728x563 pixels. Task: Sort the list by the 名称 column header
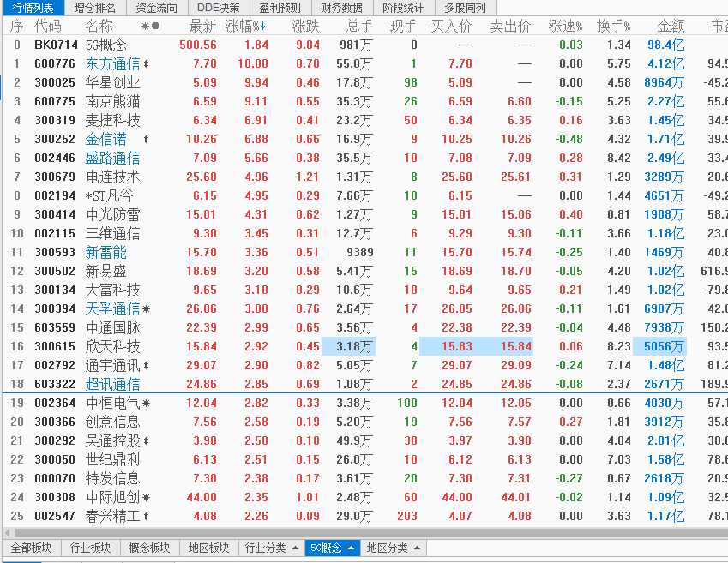(x=99, y=26)
